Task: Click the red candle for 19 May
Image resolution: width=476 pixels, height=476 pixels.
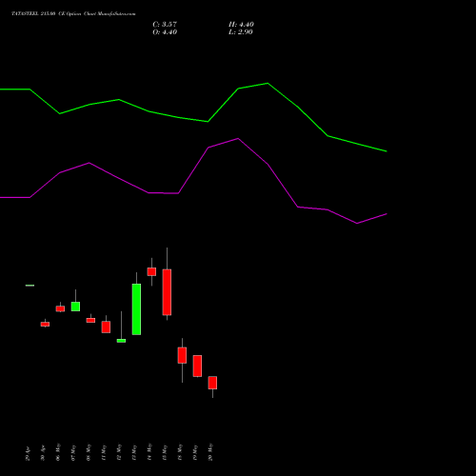Action: 197,366
